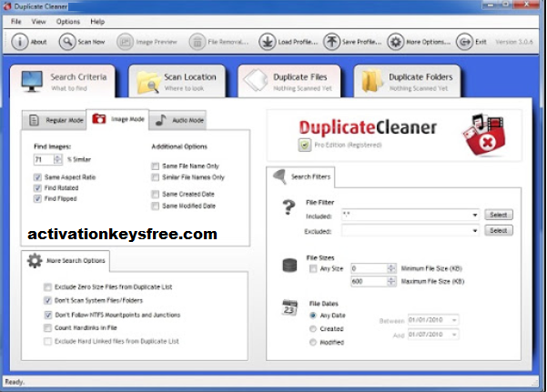Image resolution: width=547 pixels, height=392 pixels.
Task: Expand the Excluded file filter dropdown
Action: (x=475, y=230)
